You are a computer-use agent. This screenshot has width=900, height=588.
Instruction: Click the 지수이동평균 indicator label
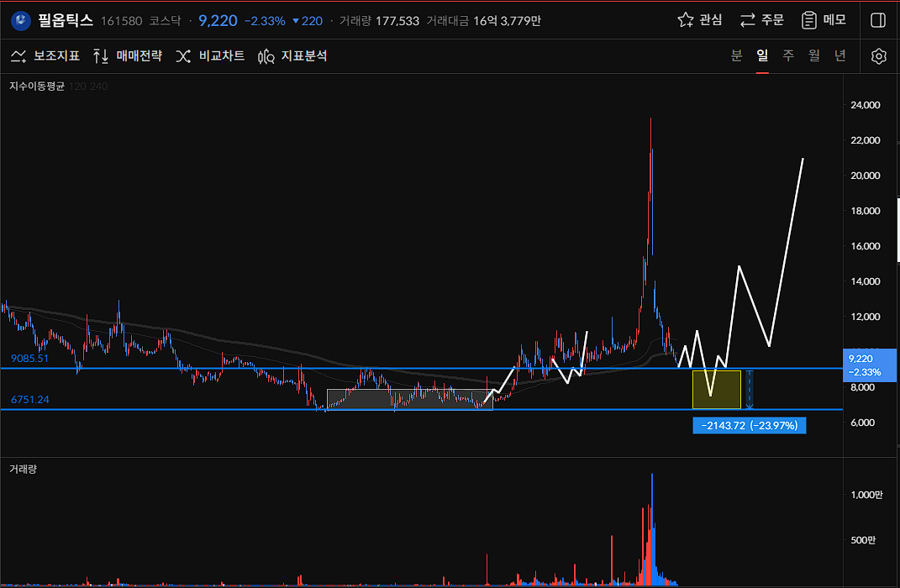pos(37,86)
